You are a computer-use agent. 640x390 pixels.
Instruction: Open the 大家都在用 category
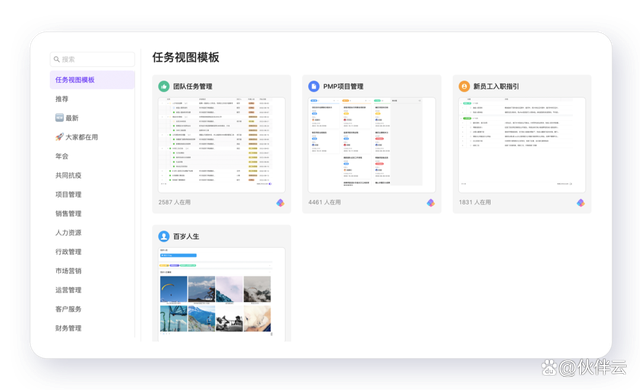82,137
